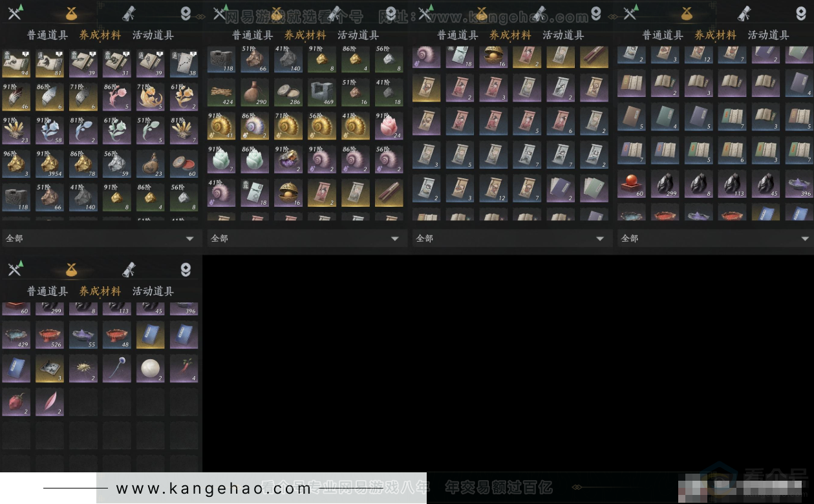Open 普通道具 tab in bottom-left panel
Viewport: 814px width, 504px height.
coord(47,291)
